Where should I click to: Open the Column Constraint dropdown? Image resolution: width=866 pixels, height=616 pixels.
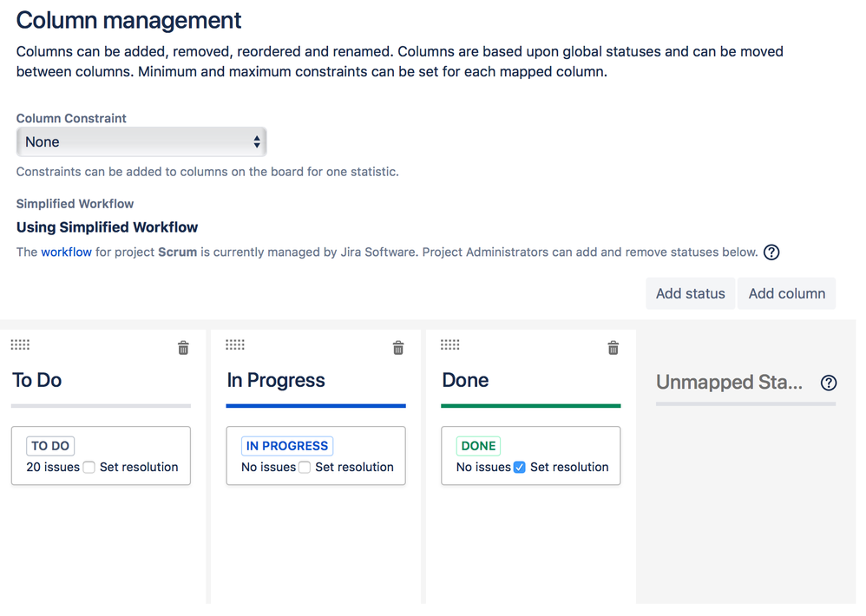(x=141, y=142)
